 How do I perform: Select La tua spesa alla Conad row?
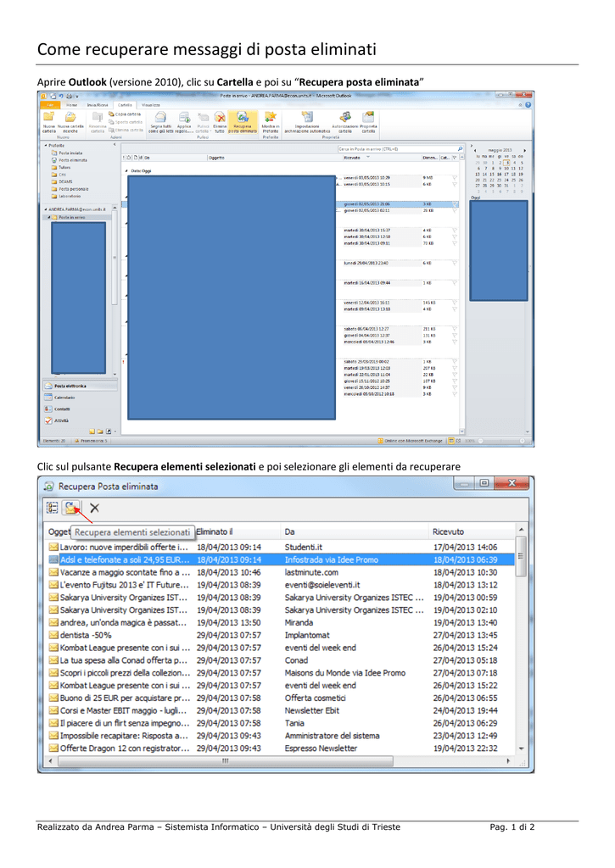[x=281, y=660]
